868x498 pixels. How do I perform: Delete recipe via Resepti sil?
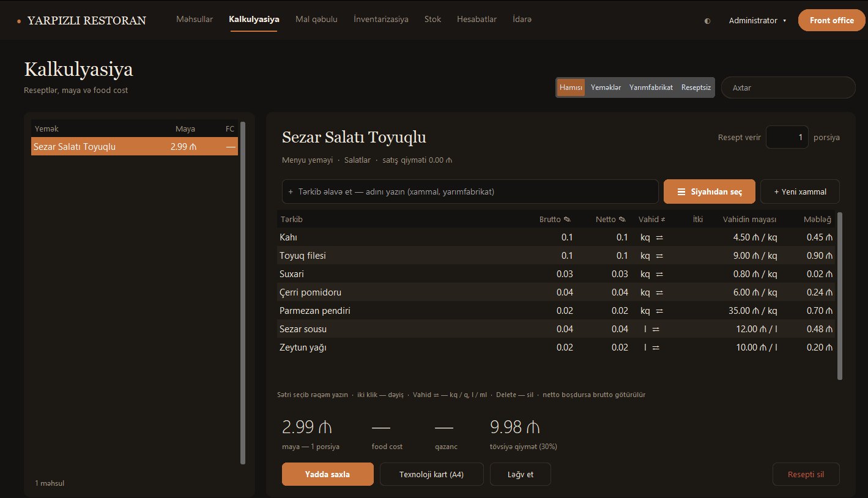coord(806,474)
